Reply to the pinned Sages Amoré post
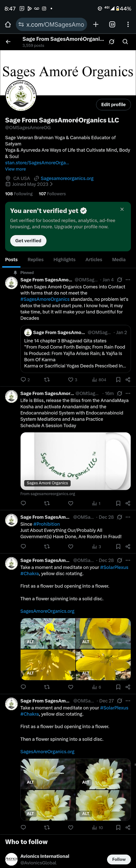Image resolution: width=136 pixels, height=868 pixels. (x=23, y=379)
